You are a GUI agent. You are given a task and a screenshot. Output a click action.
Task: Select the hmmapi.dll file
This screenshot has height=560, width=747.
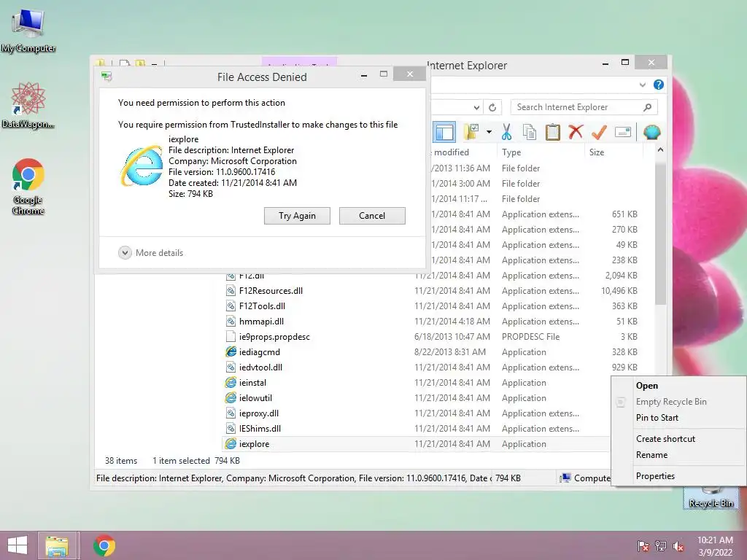click(261, 322)
